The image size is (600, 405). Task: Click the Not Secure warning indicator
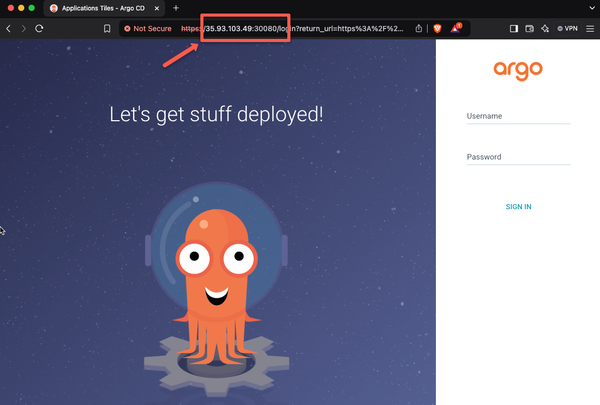pos(148,29)
